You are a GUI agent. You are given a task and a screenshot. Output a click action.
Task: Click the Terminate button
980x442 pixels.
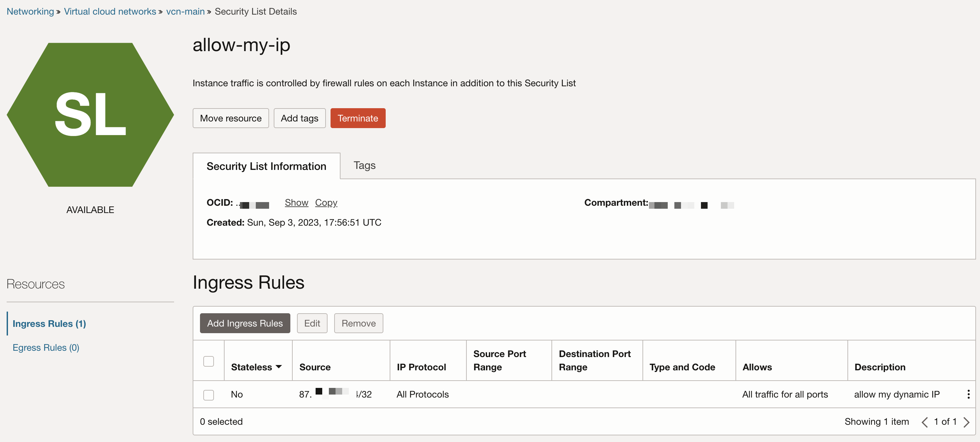point(357,118)
